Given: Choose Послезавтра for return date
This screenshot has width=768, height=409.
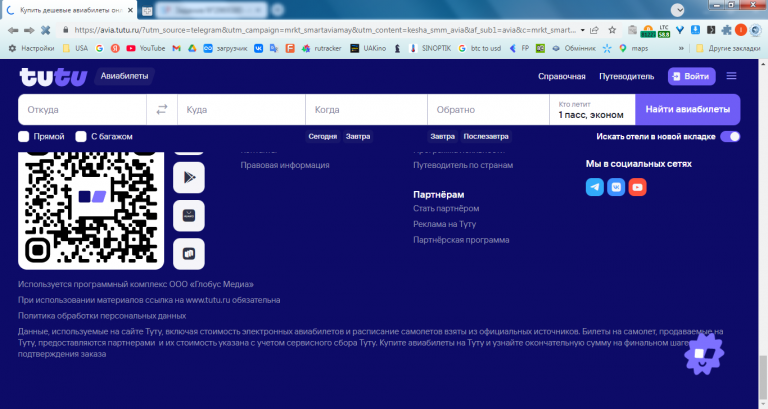Looking at the screenshot, I should click(x=486, y=136).
